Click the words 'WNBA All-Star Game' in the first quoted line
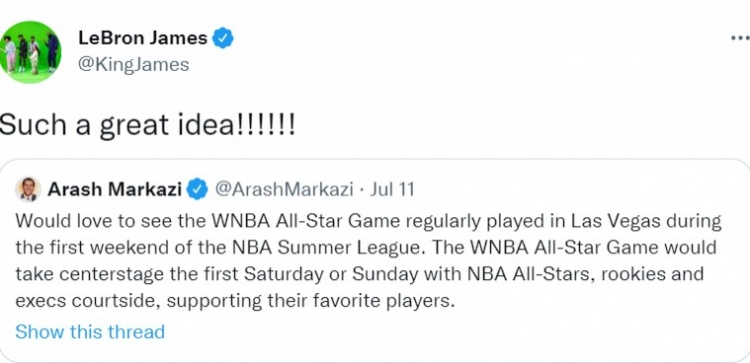Image resolution: width=750 pixels, height=363 pixels. (304, 221)
